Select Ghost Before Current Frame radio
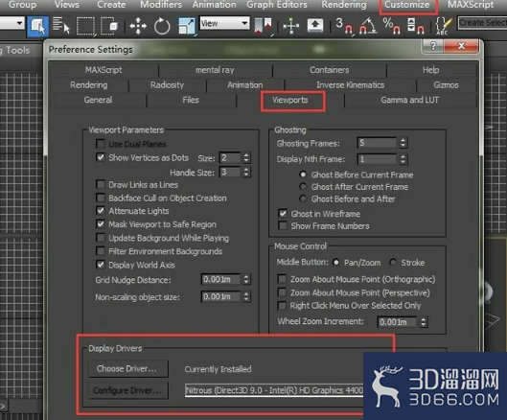Screen dimensions: 507x420 [x=303, y=175]
